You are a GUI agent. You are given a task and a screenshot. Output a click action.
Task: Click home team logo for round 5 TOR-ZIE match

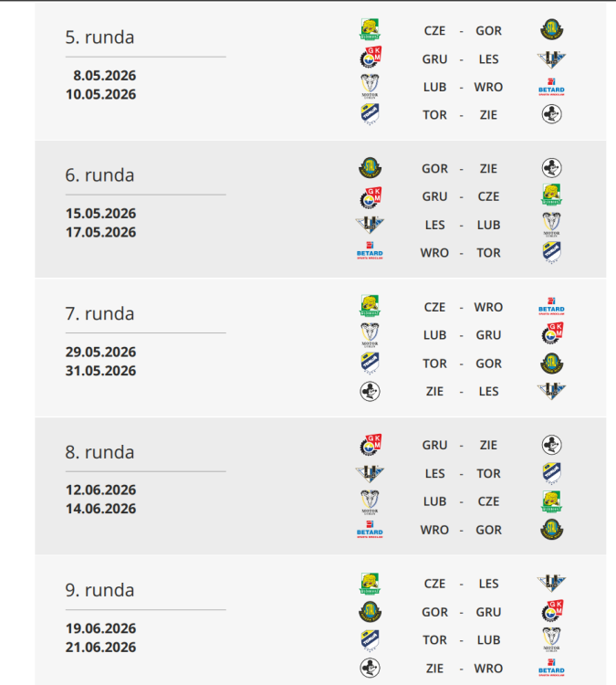click(370, 114)
